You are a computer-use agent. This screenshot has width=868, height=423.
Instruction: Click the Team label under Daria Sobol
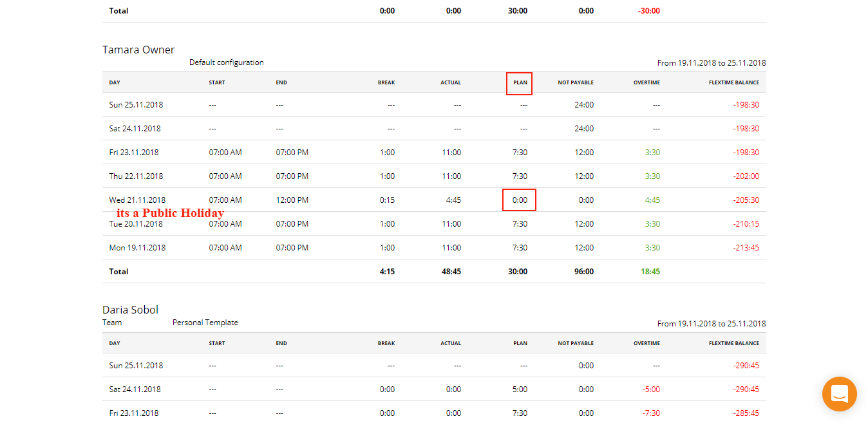click(112, 323)
